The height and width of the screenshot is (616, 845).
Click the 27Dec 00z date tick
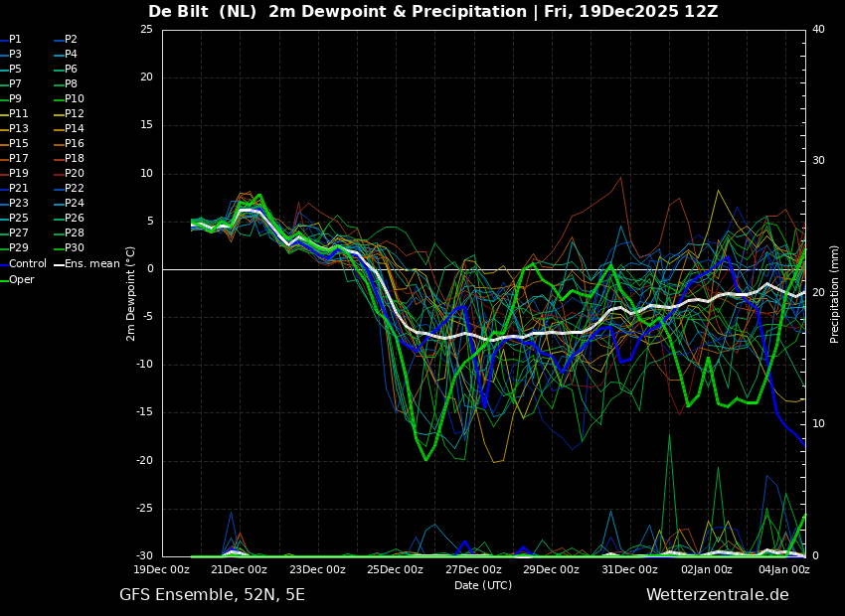point(473,569)
